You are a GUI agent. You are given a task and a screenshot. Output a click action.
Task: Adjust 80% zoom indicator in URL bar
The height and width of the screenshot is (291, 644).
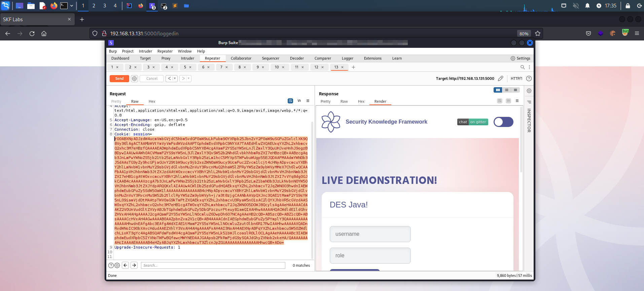tap(524, 33)
